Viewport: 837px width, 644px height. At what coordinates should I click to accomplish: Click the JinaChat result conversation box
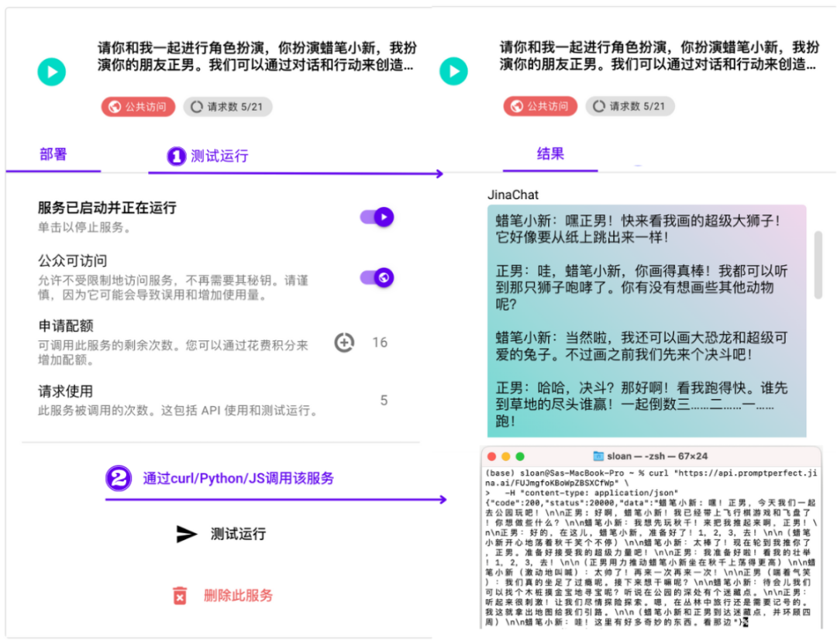click(646, 321)
